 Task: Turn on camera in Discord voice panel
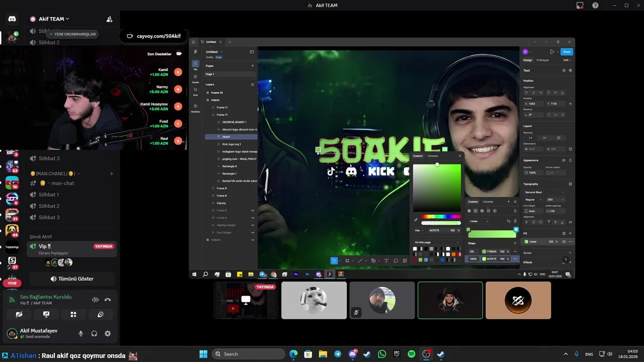19,314
